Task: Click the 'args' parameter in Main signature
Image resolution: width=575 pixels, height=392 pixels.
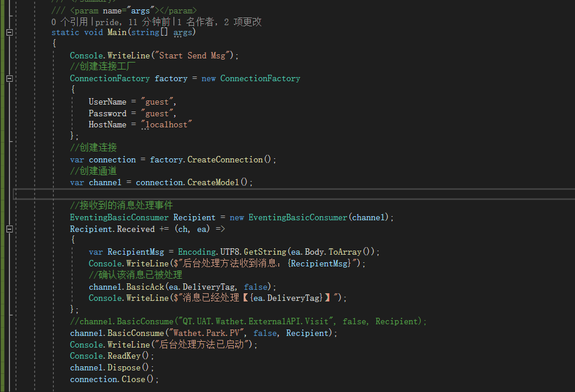Action: click(183, 32)
